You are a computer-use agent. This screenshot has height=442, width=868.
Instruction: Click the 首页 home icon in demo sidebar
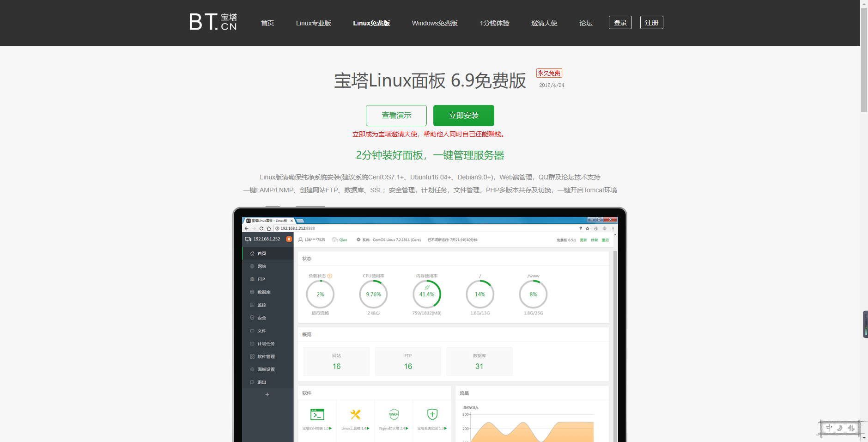click(252, 253)
